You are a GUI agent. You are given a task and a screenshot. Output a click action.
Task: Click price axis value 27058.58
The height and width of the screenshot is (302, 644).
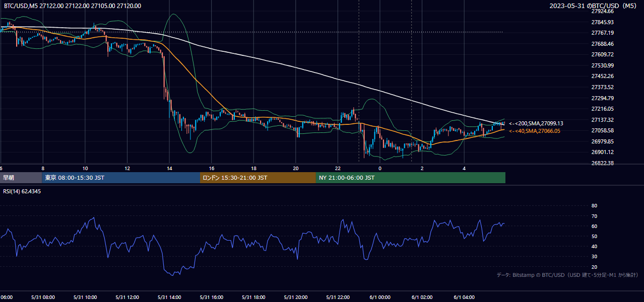point(602,130)
